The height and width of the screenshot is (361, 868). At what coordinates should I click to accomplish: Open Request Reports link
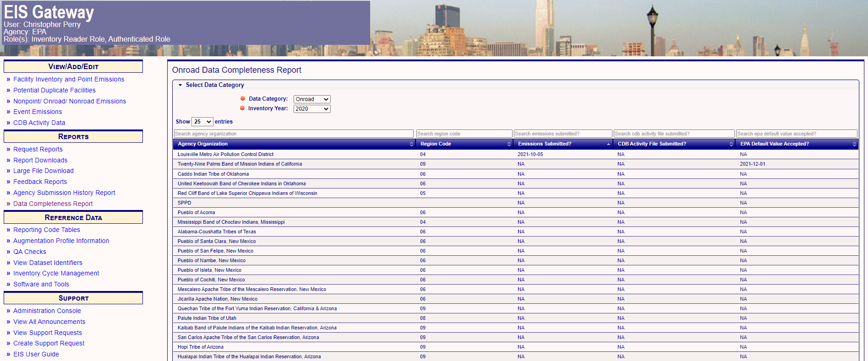[x=38, y=149]
